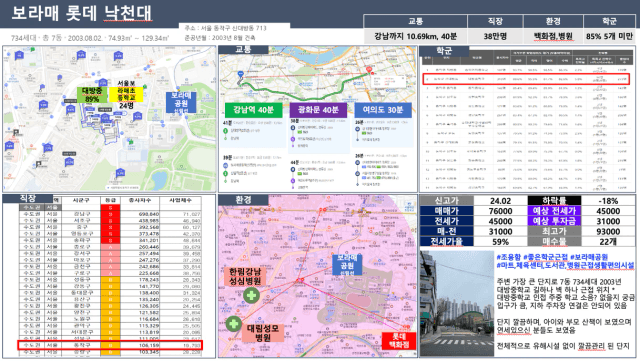Screen dimensions: 640x361
Task: Click the 734세대 · 총 7동 summary line
Action: pyautogui.click(x=89, y=38)
